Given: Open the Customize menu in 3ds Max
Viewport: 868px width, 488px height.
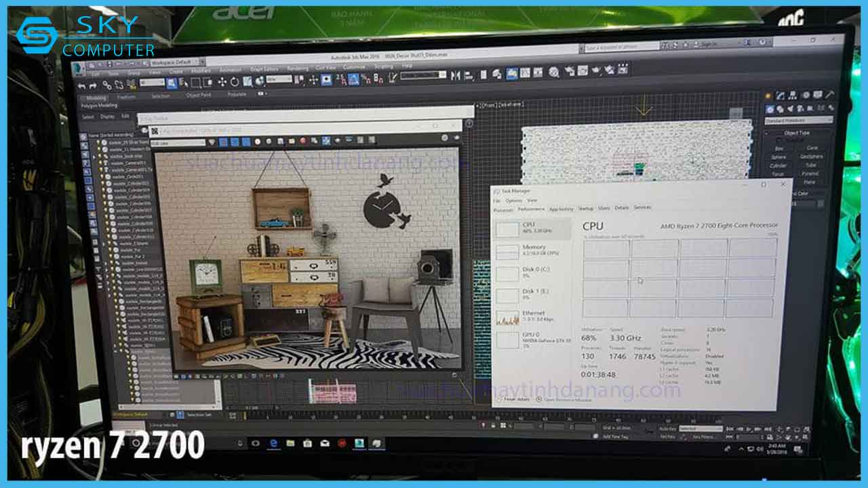Looking at the screenshot, I should [353, 68].
